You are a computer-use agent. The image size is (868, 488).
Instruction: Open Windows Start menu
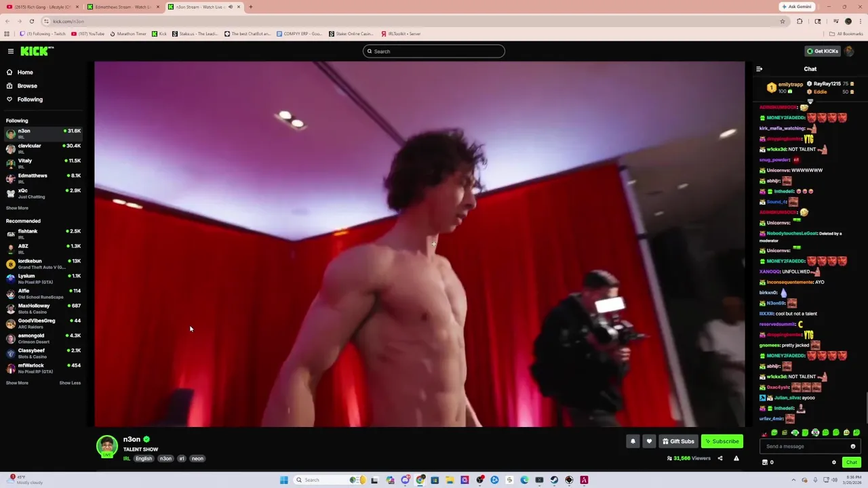pyautogui.click(x=284, y=480)
